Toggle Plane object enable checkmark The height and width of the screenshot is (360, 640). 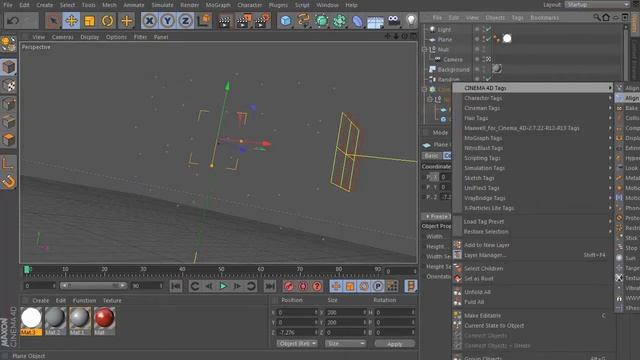point(488,39)
